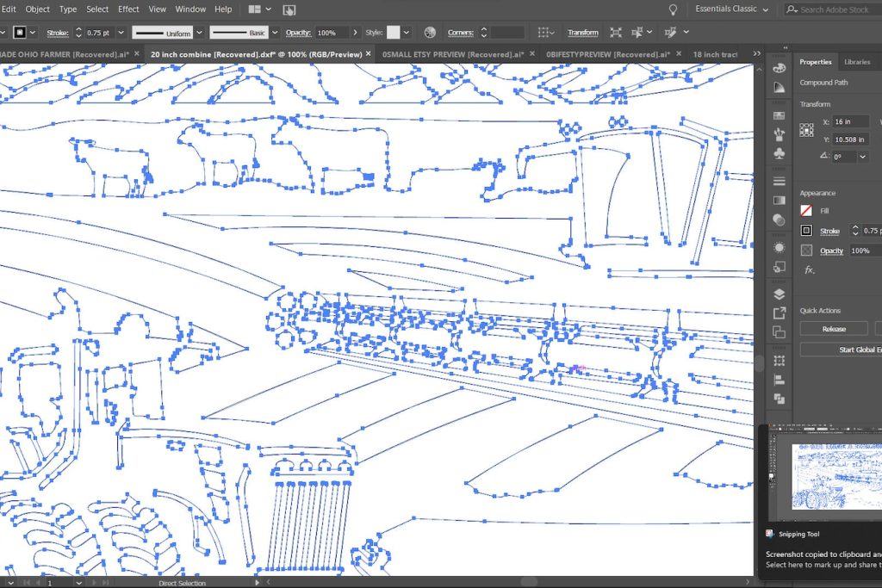This screenshot has height=588, width=882.
Task: Click the Fill swatch in Appearance
Action: pos(806,210)
